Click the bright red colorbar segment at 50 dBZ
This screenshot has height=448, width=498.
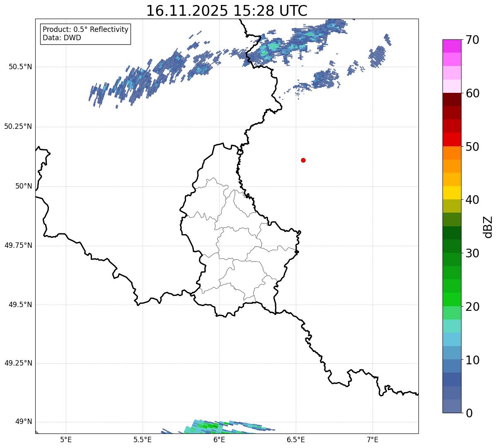click(x=452, y=139)
